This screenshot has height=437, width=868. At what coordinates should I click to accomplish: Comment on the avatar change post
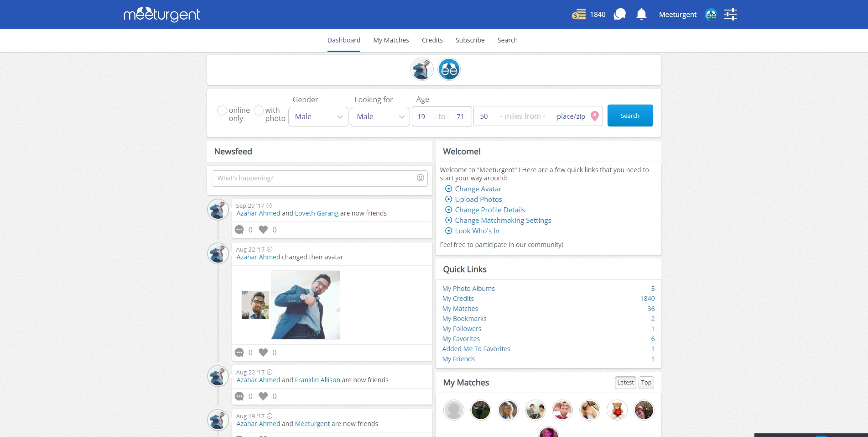click(x=239, y=353)
